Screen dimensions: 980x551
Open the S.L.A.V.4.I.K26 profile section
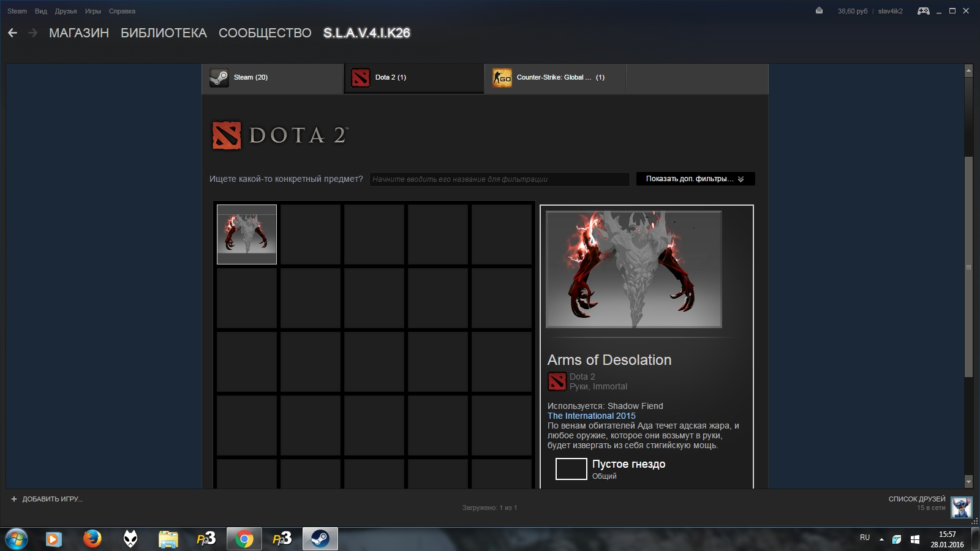point(367,33)
